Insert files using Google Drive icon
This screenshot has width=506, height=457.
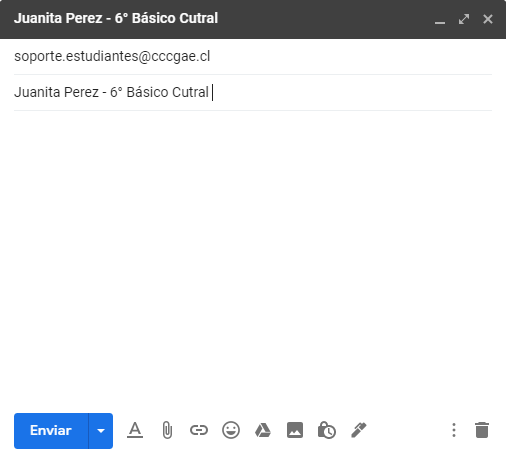[x=263, y=430]
